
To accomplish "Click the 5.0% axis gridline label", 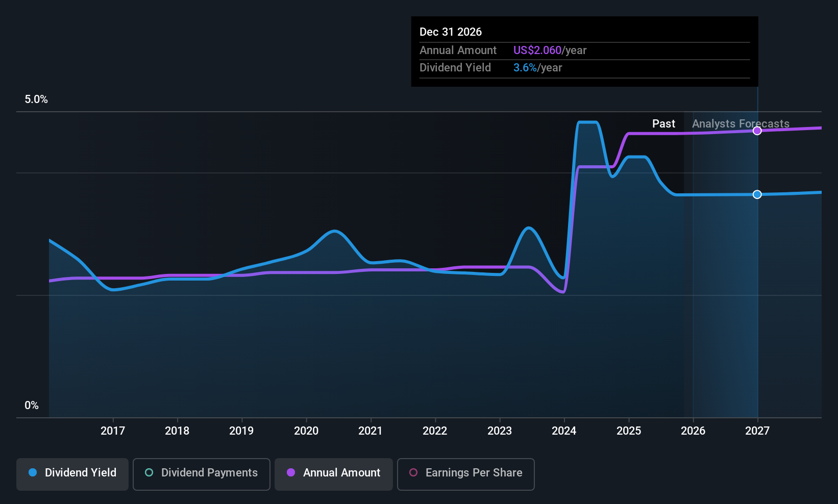I will click(36, 99).
